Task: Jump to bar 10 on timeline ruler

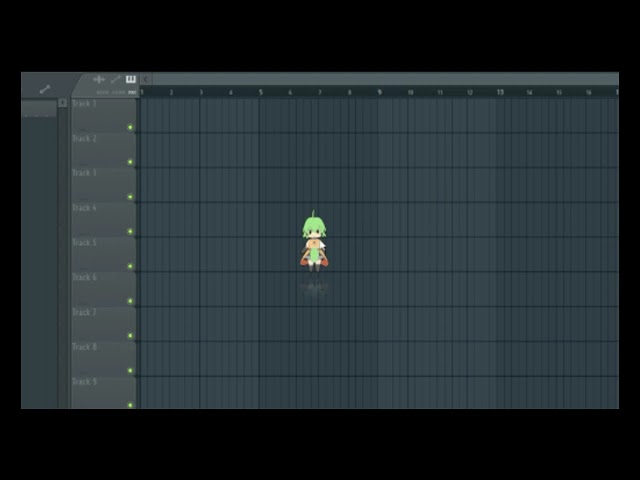Action: 411,93
